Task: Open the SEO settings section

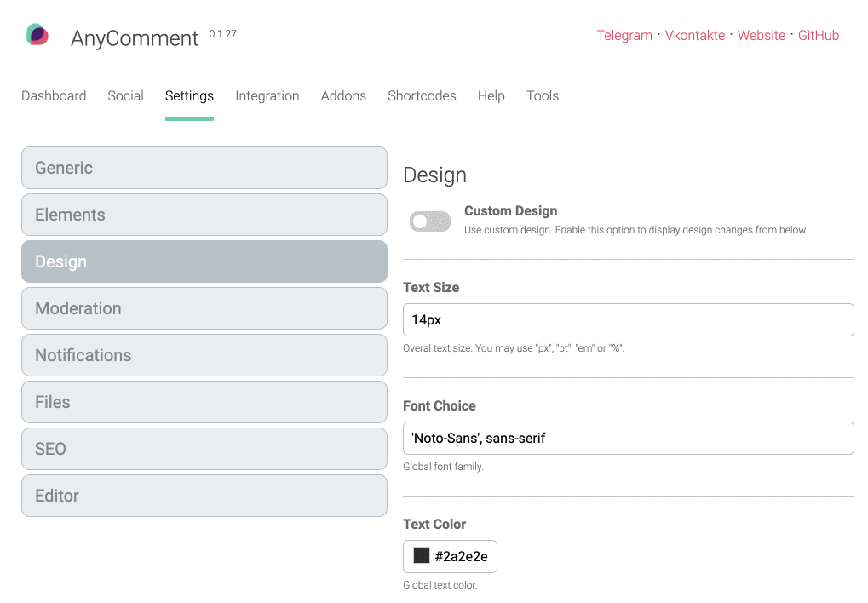Action: click(x=204, y=449)
